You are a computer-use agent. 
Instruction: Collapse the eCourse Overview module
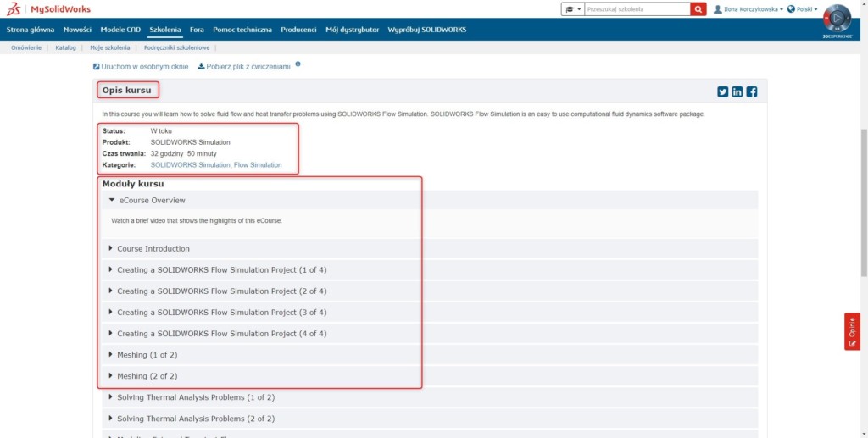point(430,200)
